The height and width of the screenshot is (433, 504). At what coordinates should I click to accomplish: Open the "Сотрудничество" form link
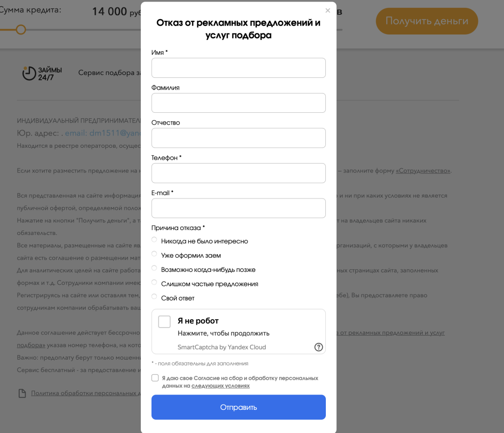(423, 171)
